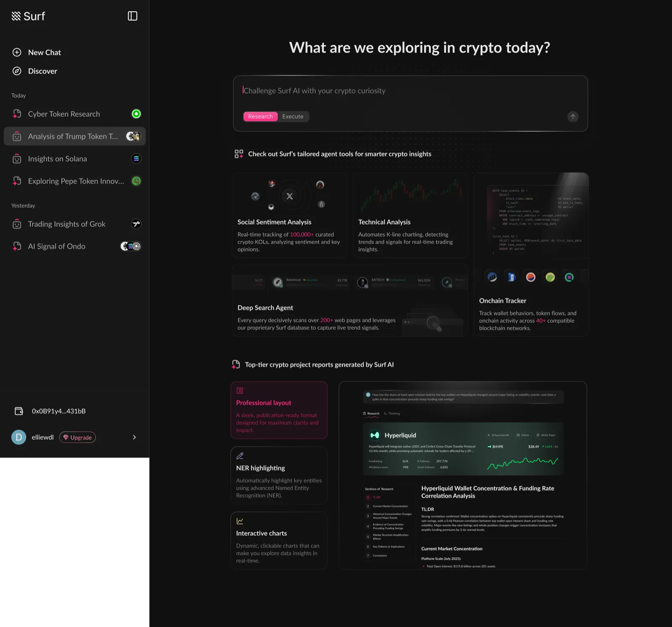Switch to Execute mode
Viewport: 672px width, 627px height.
[x=293, y=117]
